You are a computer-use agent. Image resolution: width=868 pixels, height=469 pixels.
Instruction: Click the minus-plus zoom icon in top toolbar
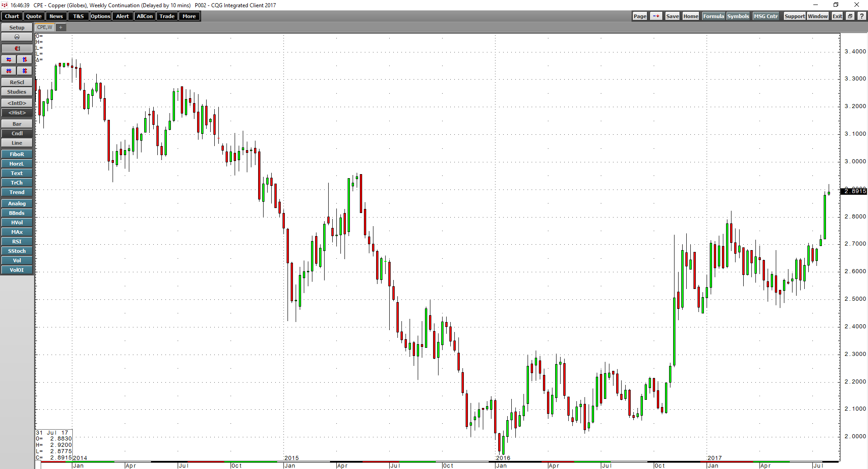656,16
